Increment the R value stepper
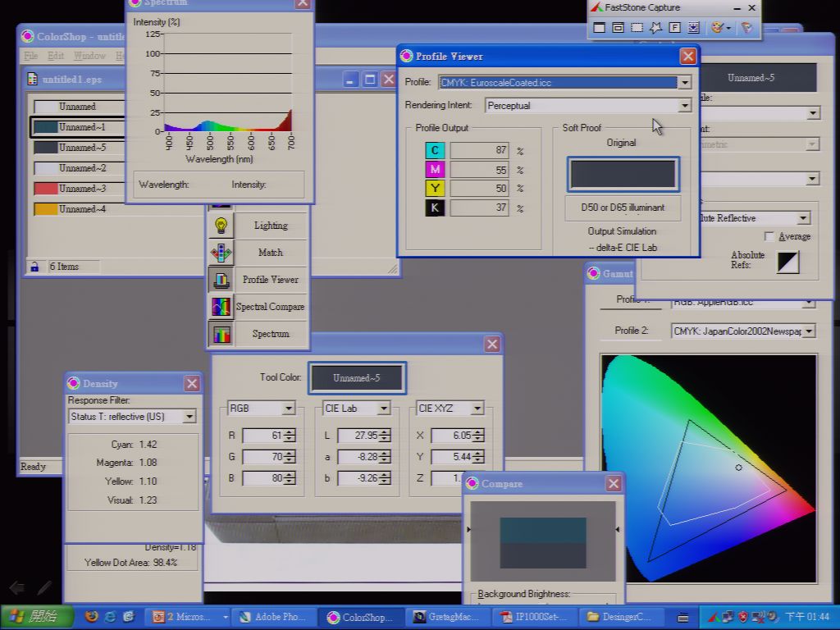Viewport: 840px width, 630px height. coord(290,431)
